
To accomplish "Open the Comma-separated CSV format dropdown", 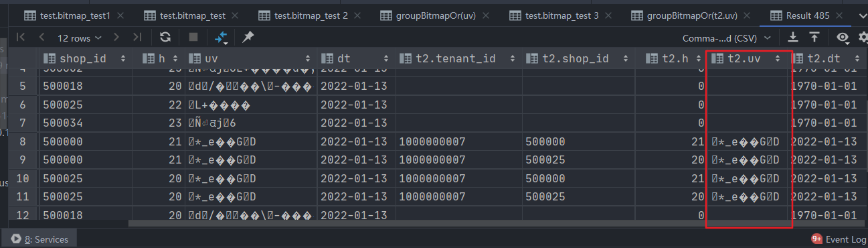I will tap(727, 38).
